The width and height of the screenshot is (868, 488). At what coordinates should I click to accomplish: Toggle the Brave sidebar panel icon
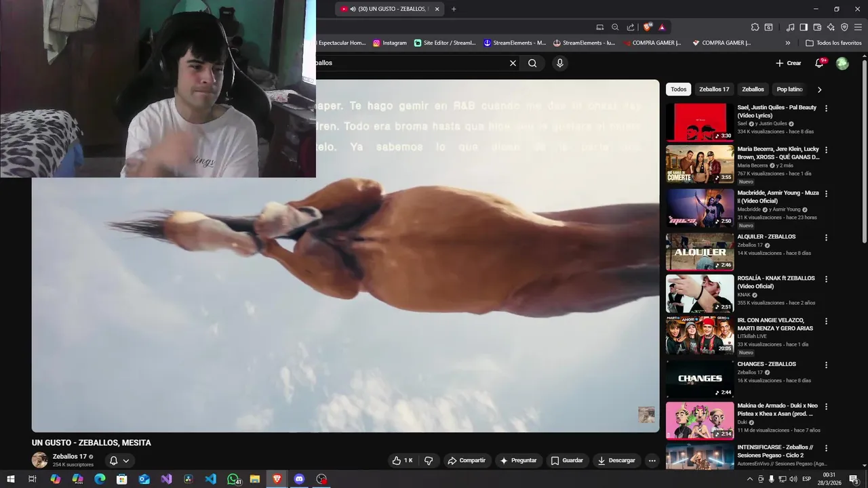(x=804, y=27)
